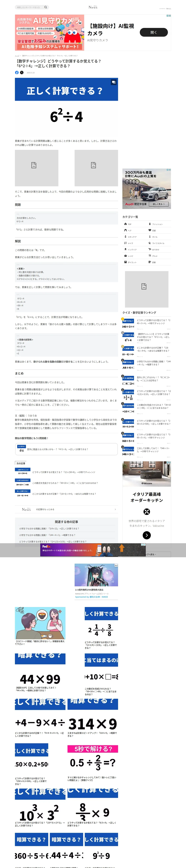Open the レシピ pot category icon

[126, 256]
